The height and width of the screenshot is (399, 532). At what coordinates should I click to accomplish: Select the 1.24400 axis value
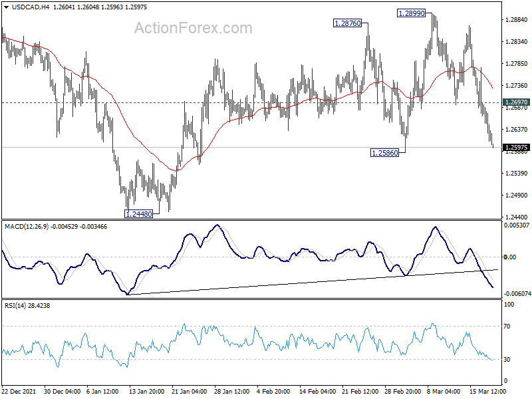[517, 217]
